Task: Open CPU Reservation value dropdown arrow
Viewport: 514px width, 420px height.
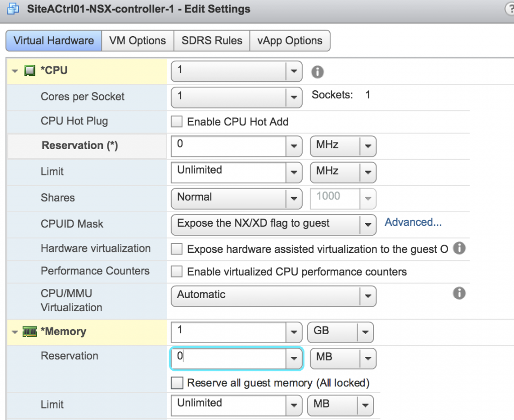Action: tap(294, 146)
